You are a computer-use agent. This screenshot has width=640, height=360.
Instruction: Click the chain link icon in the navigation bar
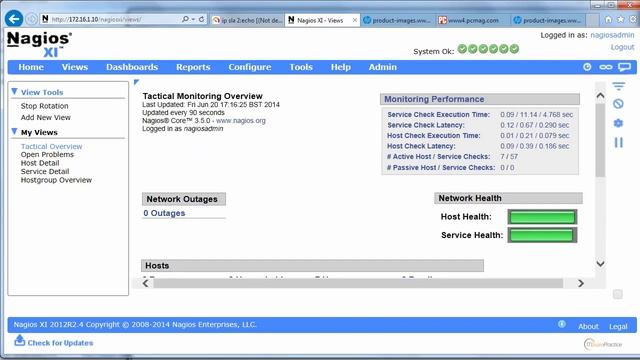click(606, 67)
